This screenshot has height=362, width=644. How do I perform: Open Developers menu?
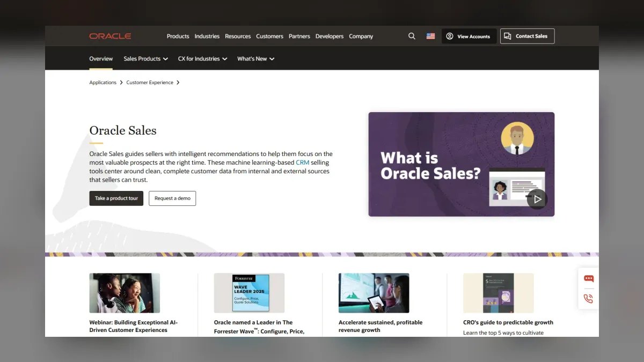coord(330,36)
